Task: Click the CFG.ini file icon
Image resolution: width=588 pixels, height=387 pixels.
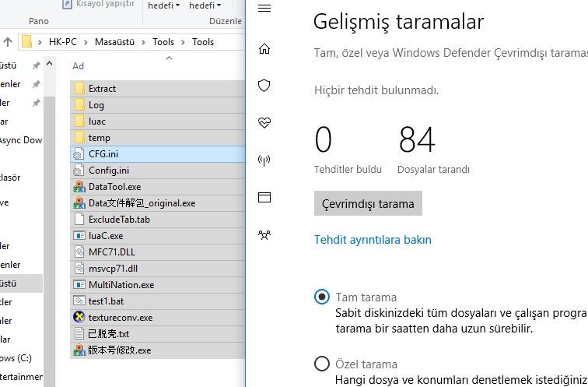Action: pyautogui.click(x=79, y=154)
